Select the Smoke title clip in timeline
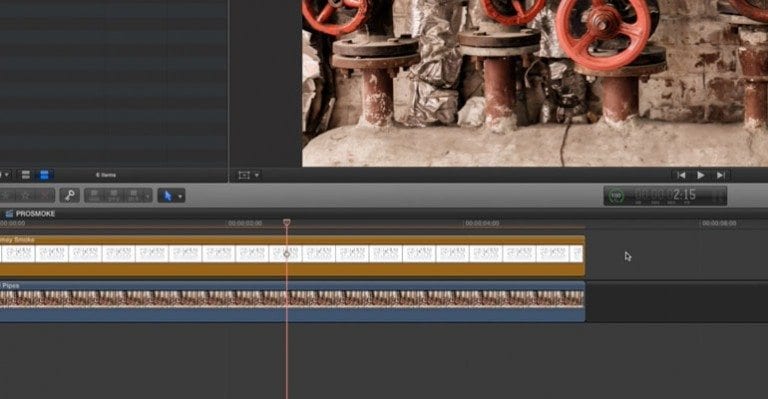The width and height of the screenshot is (768, 399). coord(292,256)
